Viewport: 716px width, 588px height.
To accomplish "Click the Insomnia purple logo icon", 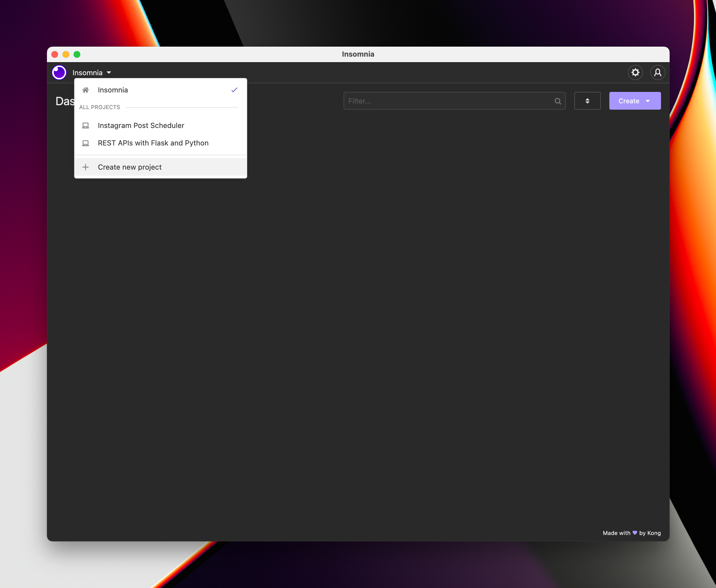I will pyautogui.click(x=59, y=72).
